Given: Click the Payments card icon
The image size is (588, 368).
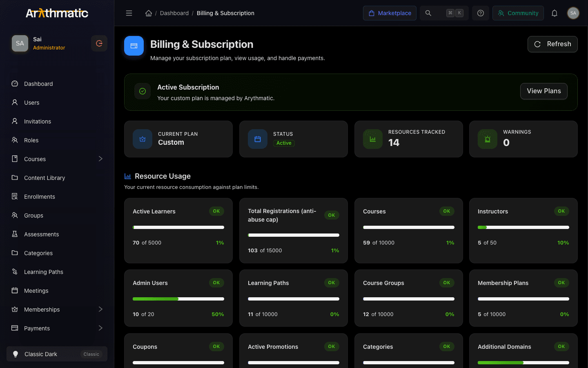Looking at the screenshot, I should coord(15,328).
